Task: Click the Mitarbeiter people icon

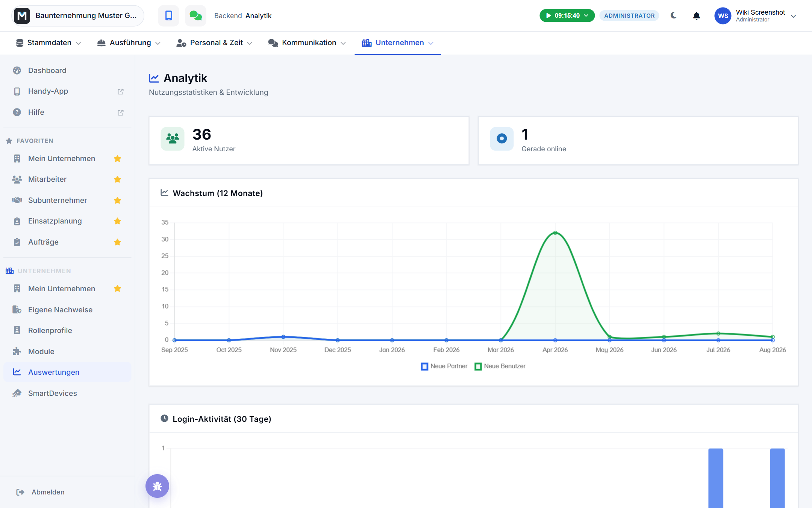Action: point(17,179)
